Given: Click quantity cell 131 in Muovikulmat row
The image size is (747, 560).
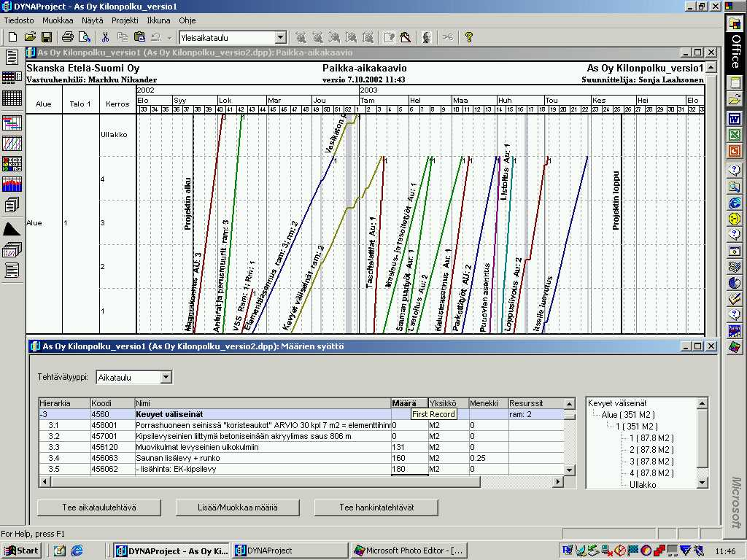Looking at the screenshot, I should [409, 447].
